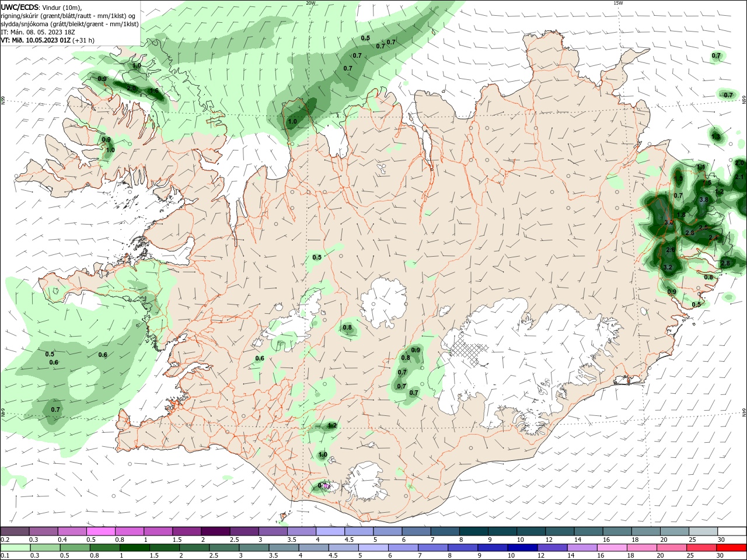Pick the darkest green lower swatch between 1 and 1.5

(135, 548)
